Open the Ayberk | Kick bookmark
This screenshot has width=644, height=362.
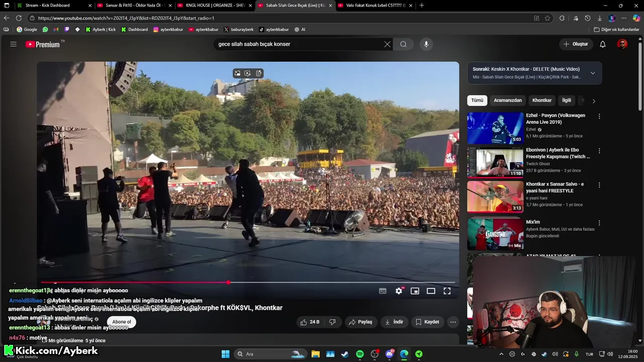(101, 30)
